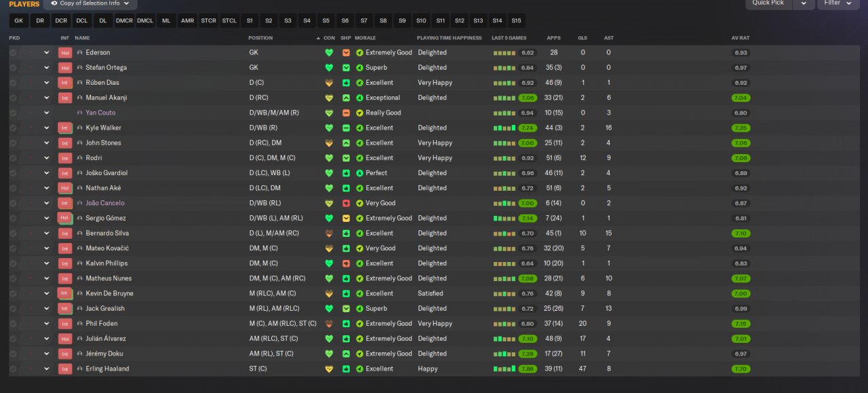The image size is (868, 393).
Task: Select the S1 substitute slot
Action: tap(250, 20)
